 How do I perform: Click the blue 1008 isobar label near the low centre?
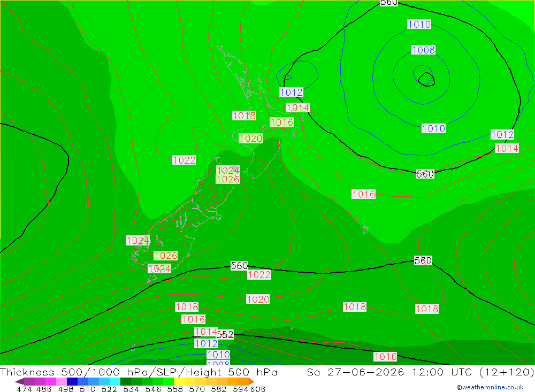(x=423, y=50)
